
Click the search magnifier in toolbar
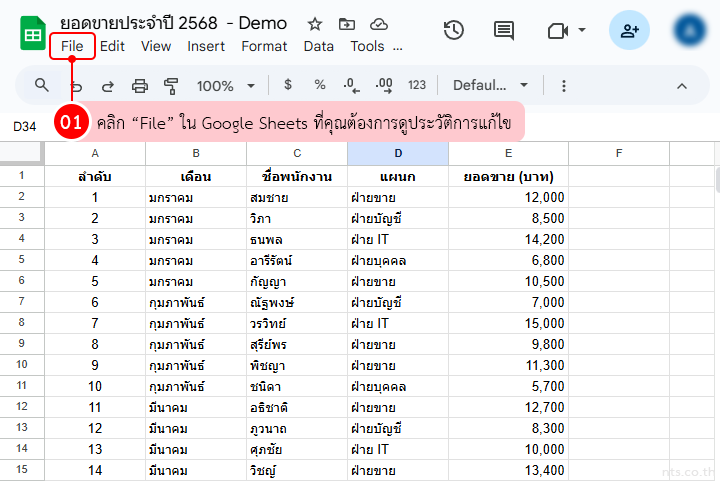(42, 85)
